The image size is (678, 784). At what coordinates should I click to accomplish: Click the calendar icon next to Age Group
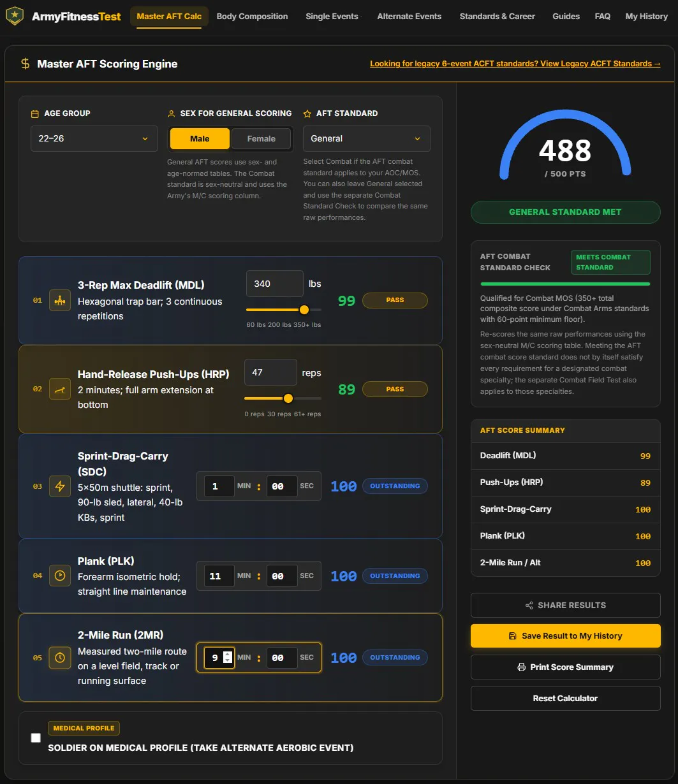[x=35, y=113]
